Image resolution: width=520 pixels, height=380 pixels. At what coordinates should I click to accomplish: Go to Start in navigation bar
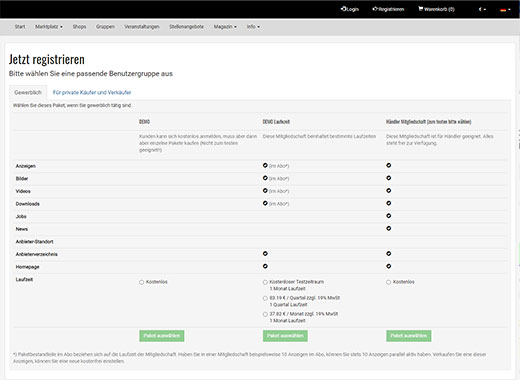click(x=20, y=26)
